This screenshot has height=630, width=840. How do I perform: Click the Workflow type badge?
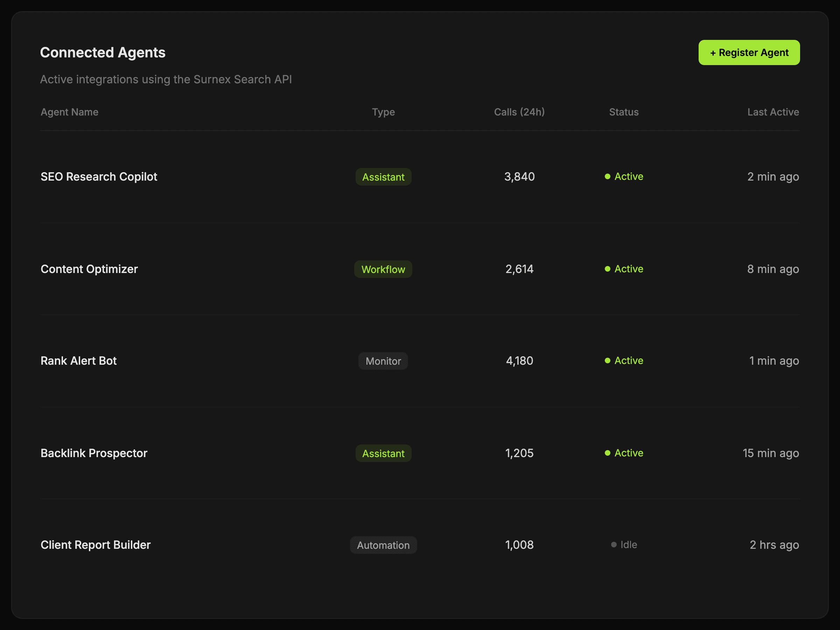click(383, 269)
